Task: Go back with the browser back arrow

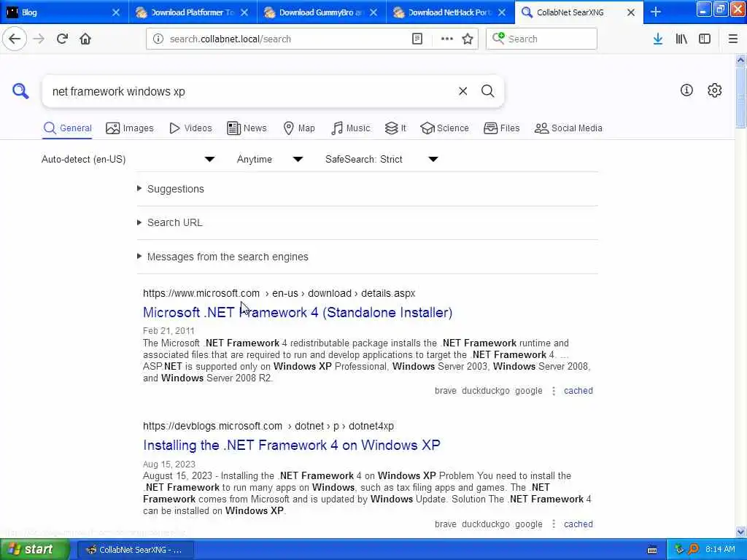Action: coord(15,39)
